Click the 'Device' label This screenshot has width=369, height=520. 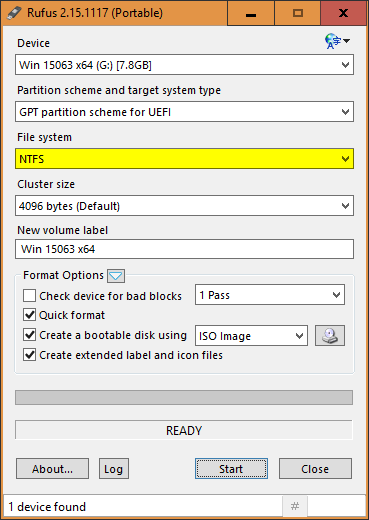34,43
